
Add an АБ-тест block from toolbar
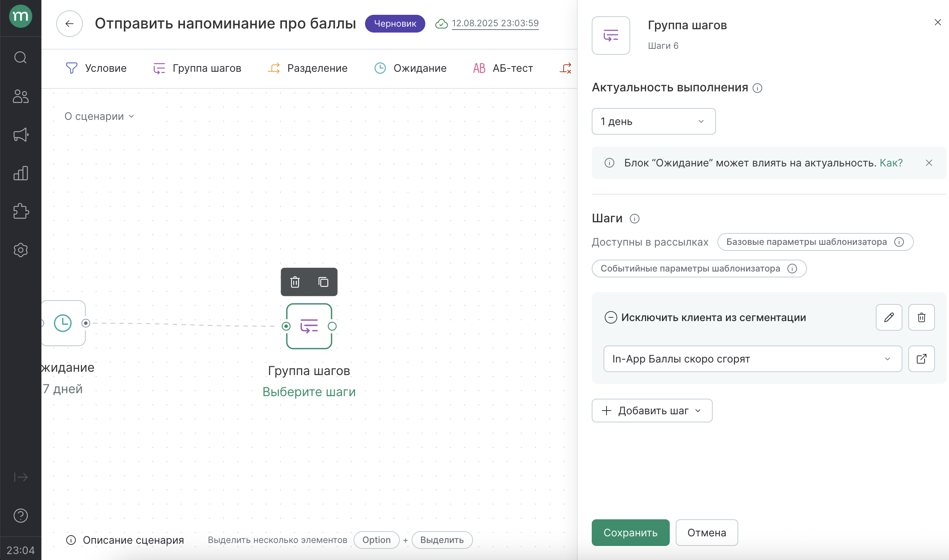503,68
